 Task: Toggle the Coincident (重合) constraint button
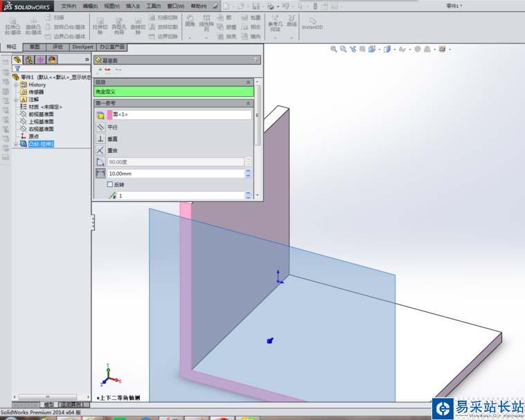point(100,150)
